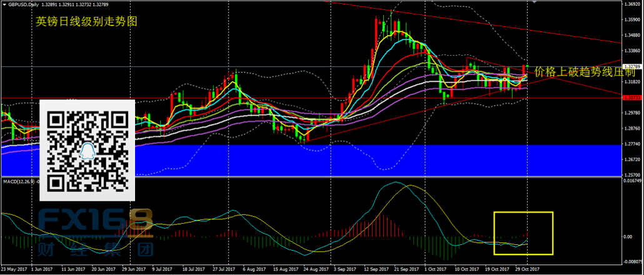Click the MACD(12,26,9) indicator label
This screenshot has height=275, width=644.
click(19, 181)
